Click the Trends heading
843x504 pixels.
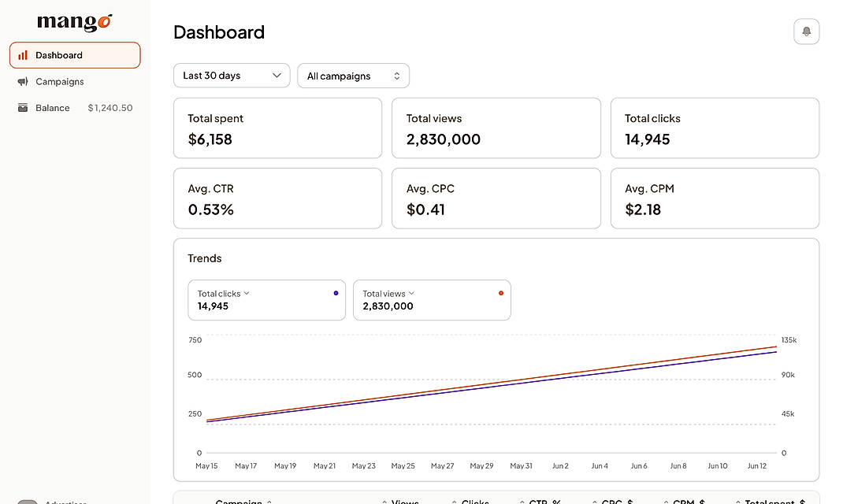click(205, 258)
